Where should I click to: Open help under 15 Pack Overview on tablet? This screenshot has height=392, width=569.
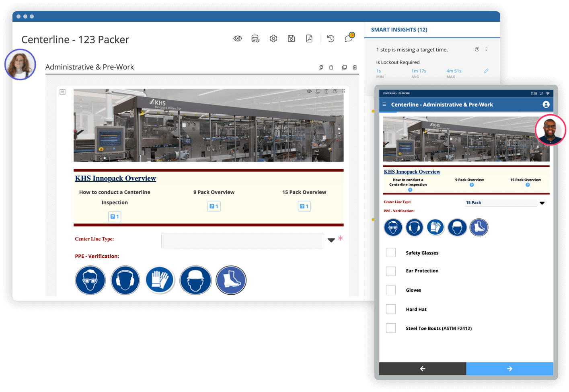[528, 185]
